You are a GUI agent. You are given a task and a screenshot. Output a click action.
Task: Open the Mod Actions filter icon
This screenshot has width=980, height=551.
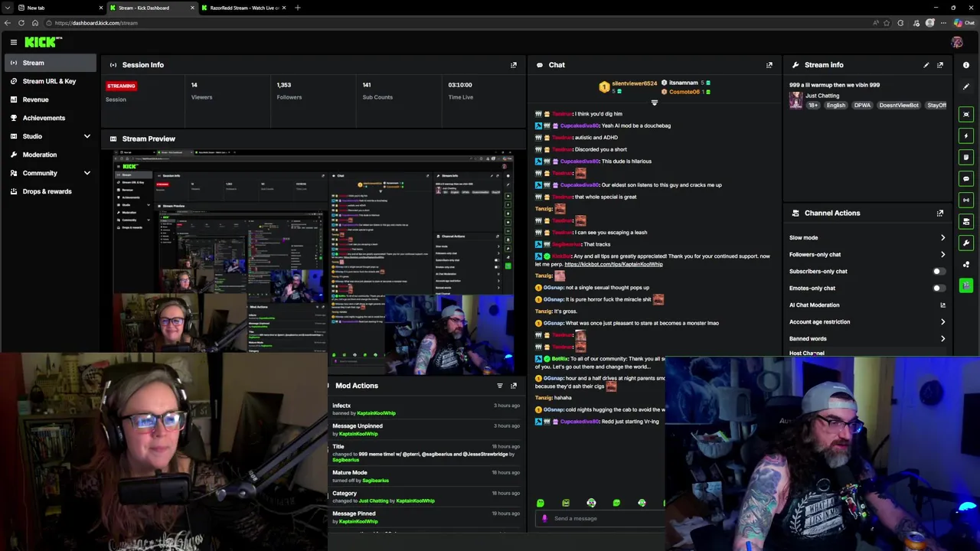tap(500, 386)
